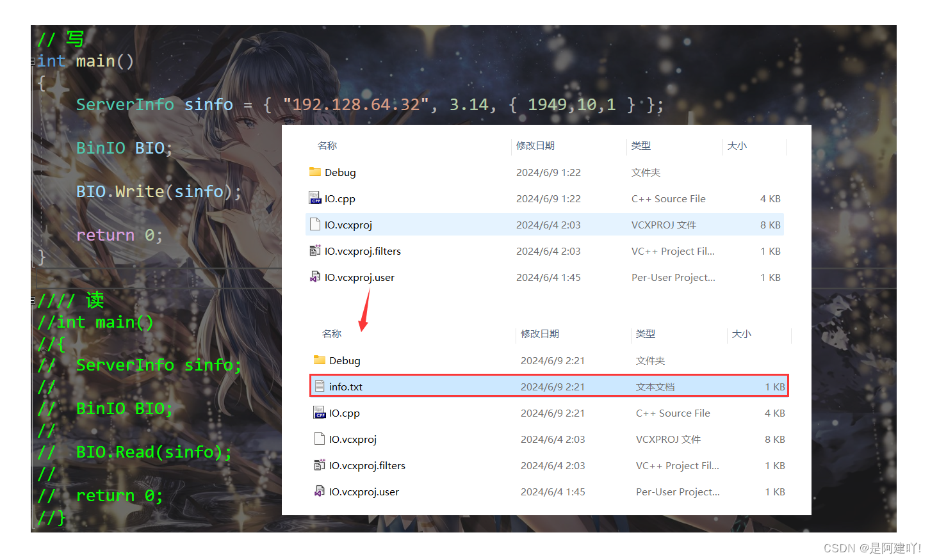Image resolution: width=930 pixels, height=560 pixels.
Task: Click Per-User Project type in lower list
Action: pos(678,492)
